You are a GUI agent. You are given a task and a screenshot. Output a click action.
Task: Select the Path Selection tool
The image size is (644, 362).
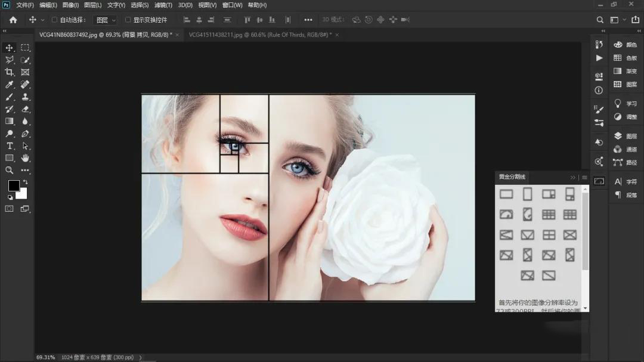click(x=25, y=146)
